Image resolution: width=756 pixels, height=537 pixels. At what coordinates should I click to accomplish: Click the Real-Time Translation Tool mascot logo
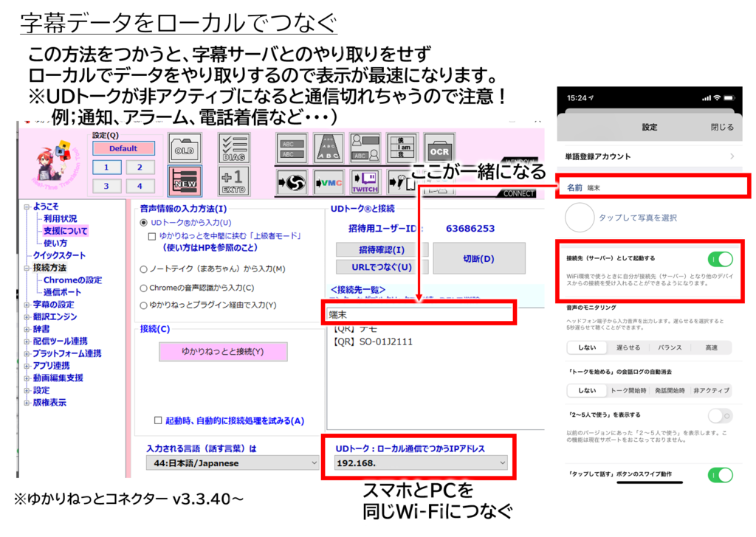tap(57, 164)
